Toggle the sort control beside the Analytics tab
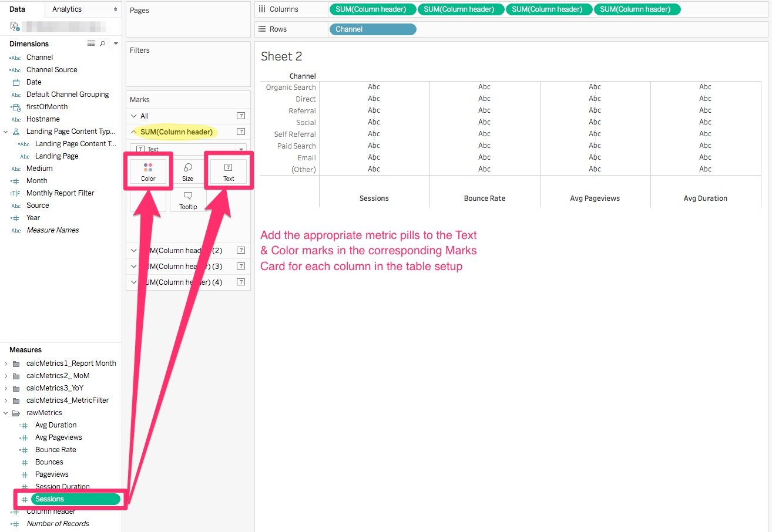The image size is (772, 532). coord(115,9)
